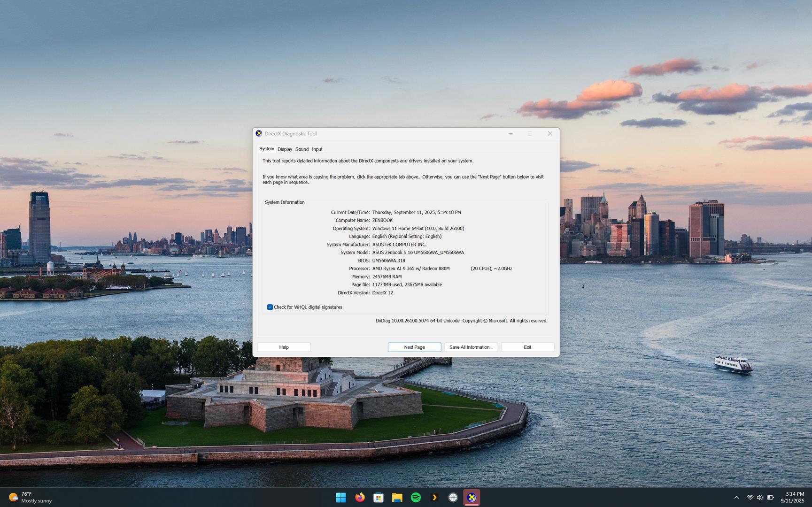Select DirectX Diagnostic Tool taskbar icon
Image resolution: width=812 pixels, height=507 pixels.
(x=472, y=498)
